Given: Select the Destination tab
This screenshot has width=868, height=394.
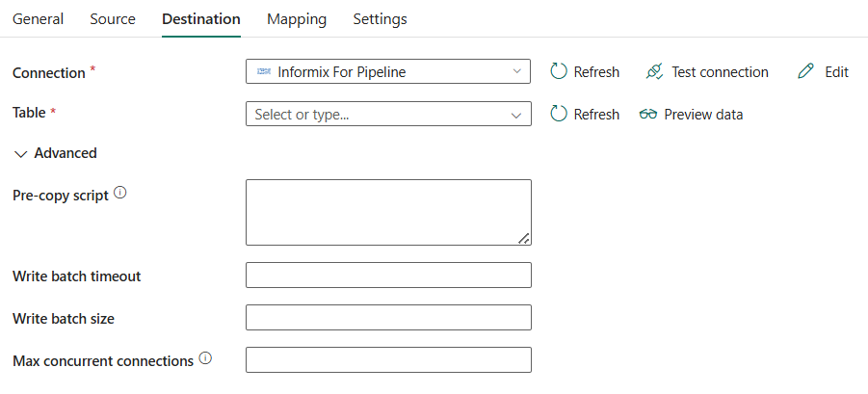Looking at the screenshot, I should (x=201, y=19).
